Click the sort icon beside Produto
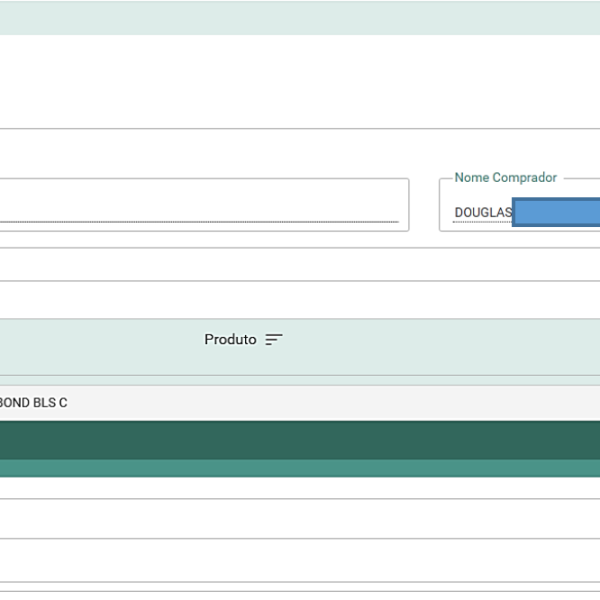The width and height of the screenshot is (600, 600). click(274, 340)
